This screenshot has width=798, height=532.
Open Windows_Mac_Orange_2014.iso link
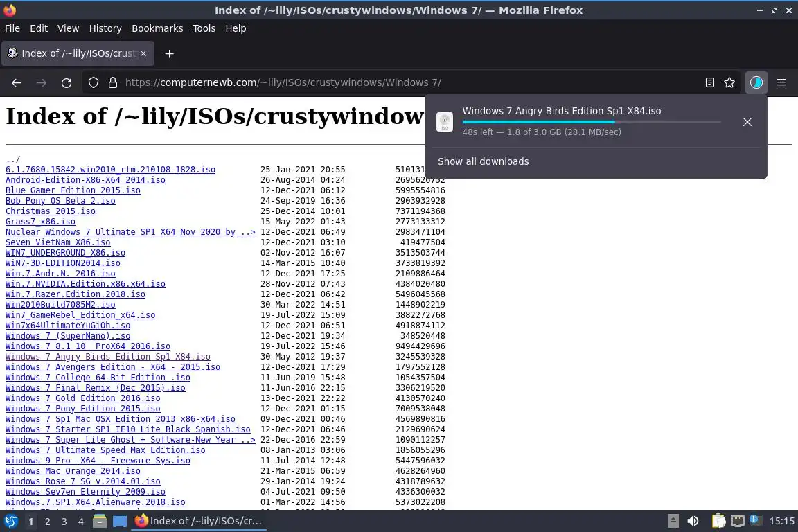click(73, 471)
